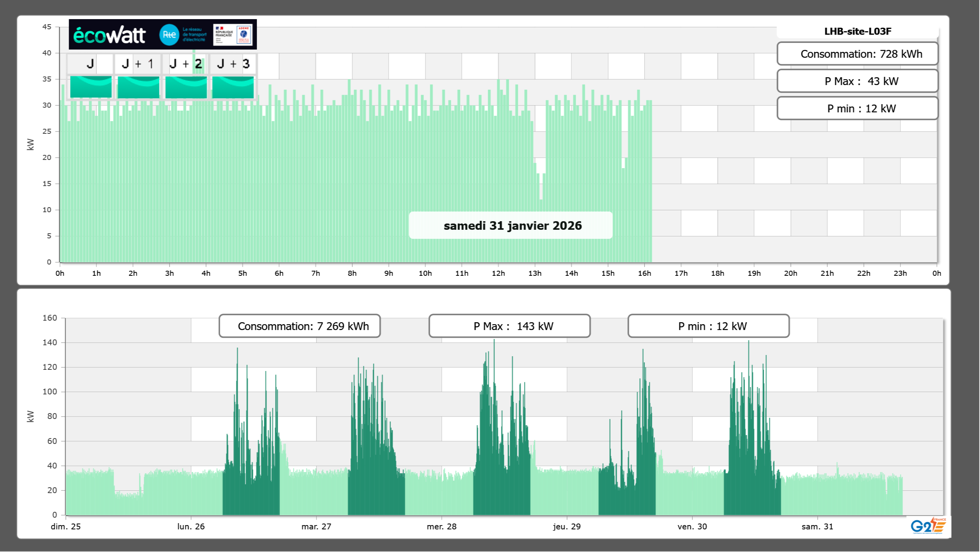Click the P Max 43 kW box
The image size is (980, 552).
tap(857, 81)
